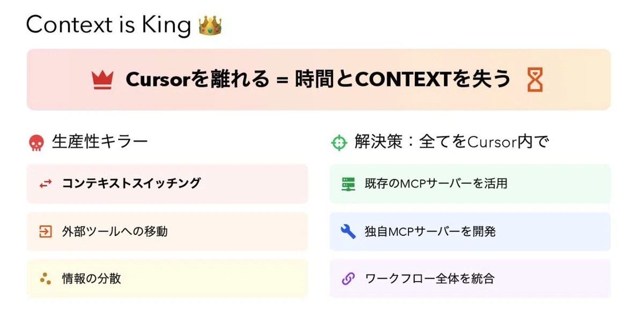The height and width of the screenshot is (332, 644).
Task: Click the Context is King title
Action: [x=108, y=25]
